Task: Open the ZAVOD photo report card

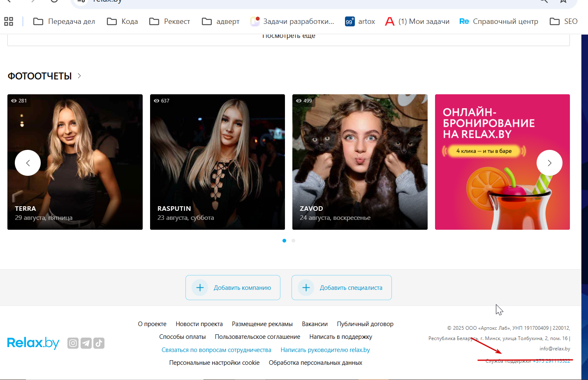Action: coord(360,162)
